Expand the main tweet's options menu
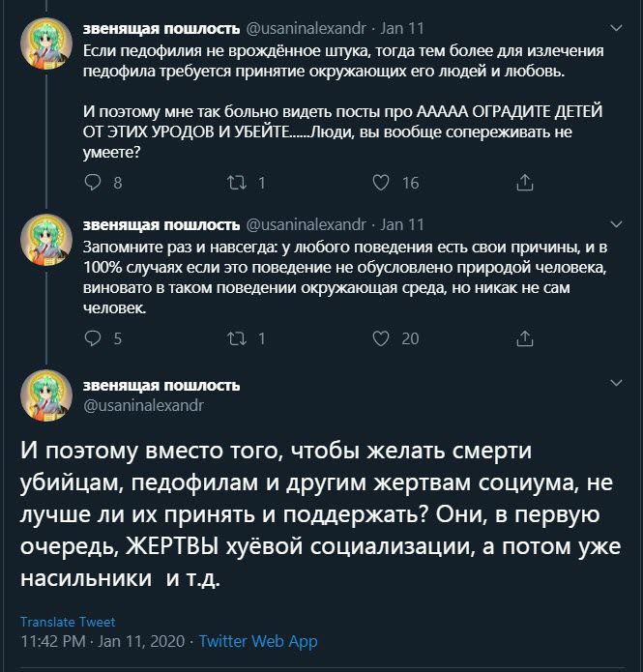 point(617,386)
